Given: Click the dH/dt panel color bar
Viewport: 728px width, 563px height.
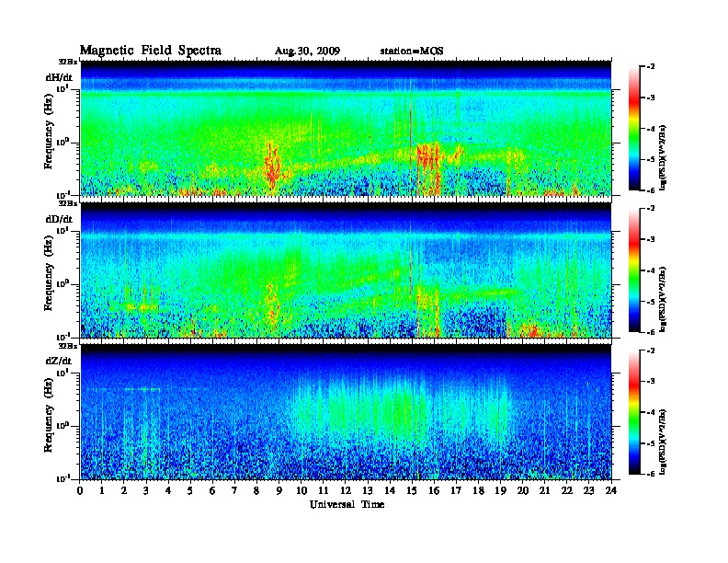Looking at the screenshot, I should pyautogui.click(x=634, y=129).
